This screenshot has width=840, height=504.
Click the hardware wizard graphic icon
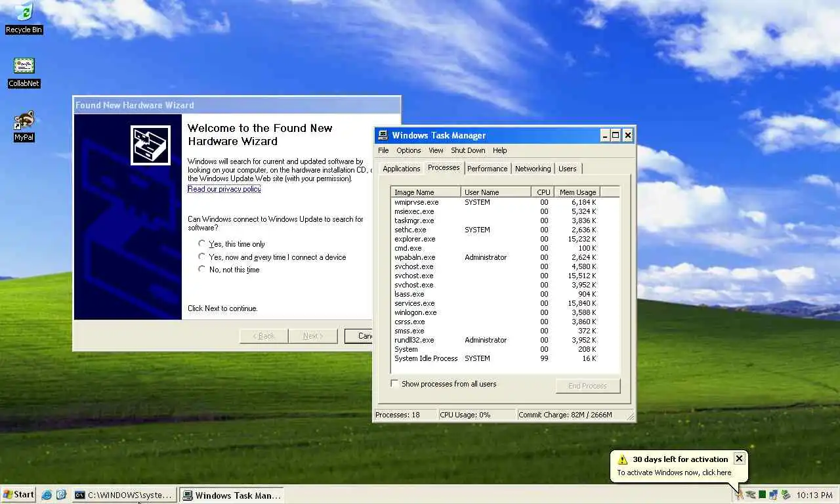click(x=150, y=145)
